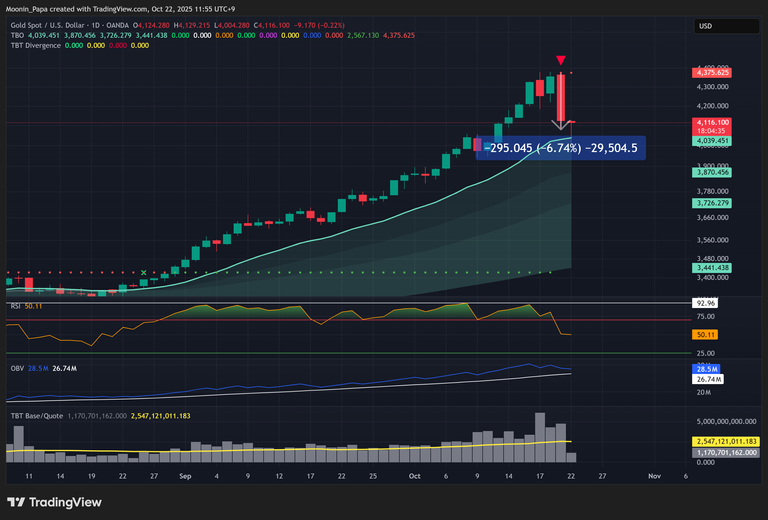768x520 pixels.
Task: Click the orange RSI 50.11 axis label
Action: 705,334
